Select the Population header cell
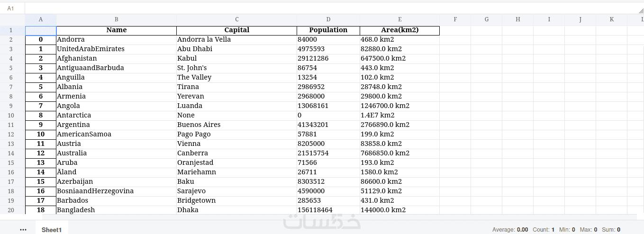This screenshot has height=234, width=644. 328,30
